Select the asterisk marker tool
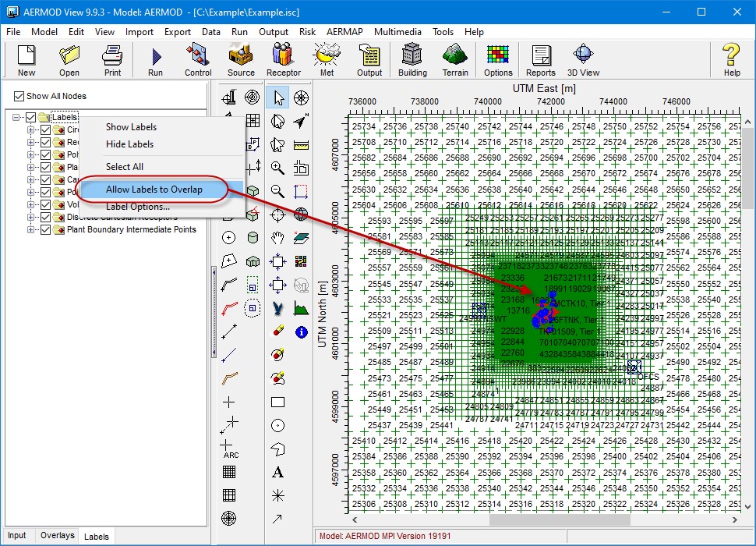756x546 pixels. pyautogui.click(x=277, y=495)
